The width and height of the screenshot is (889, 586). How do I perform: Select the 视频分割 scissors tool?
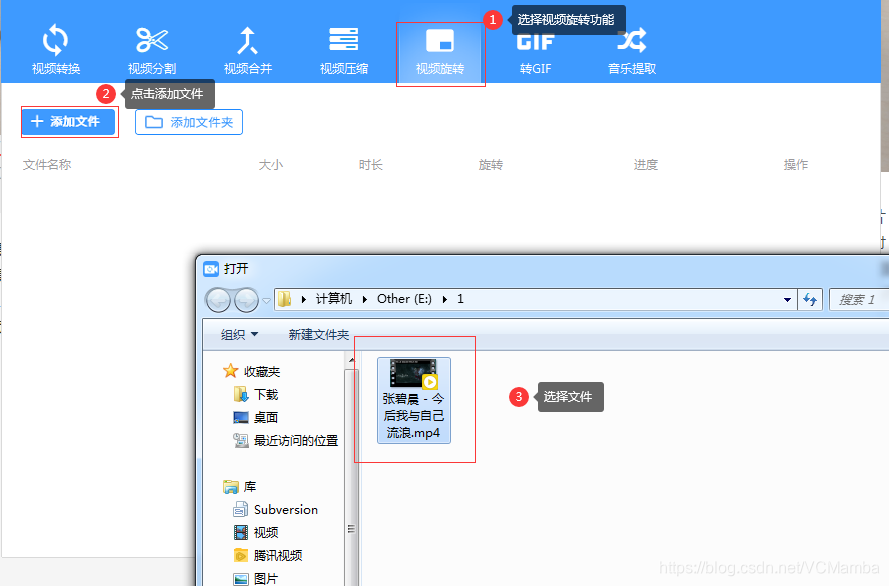(152, 50)
